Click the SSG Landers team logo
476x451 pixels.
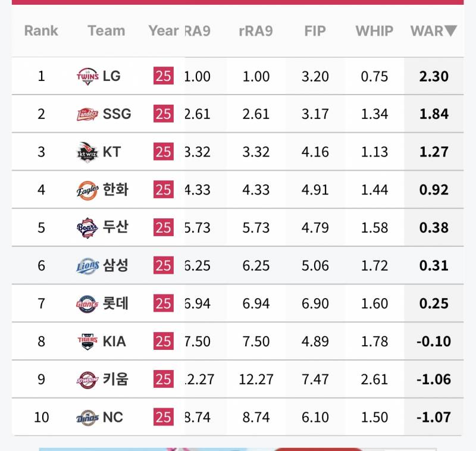[x=87, y=114]
